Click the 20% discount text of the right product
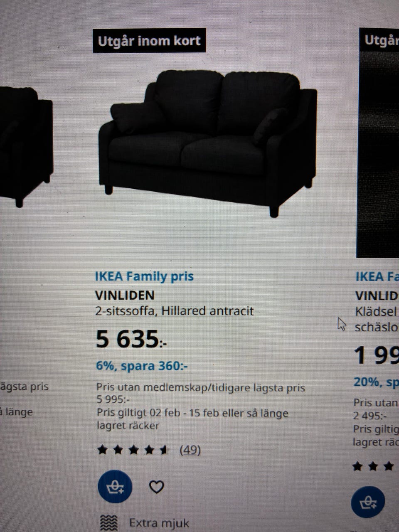The image size is (399, 532). pyautogui.click(x=376, y=382)
